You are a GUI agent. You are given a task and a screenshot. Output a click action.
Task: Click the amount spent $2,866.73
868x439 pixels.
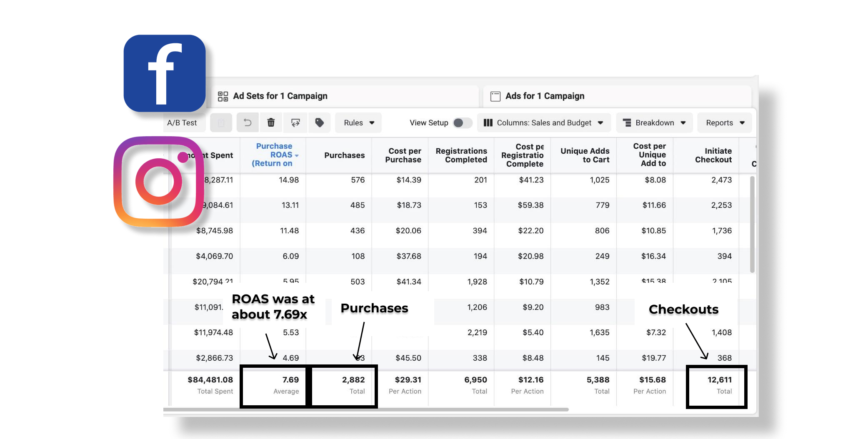pos(214,358)
